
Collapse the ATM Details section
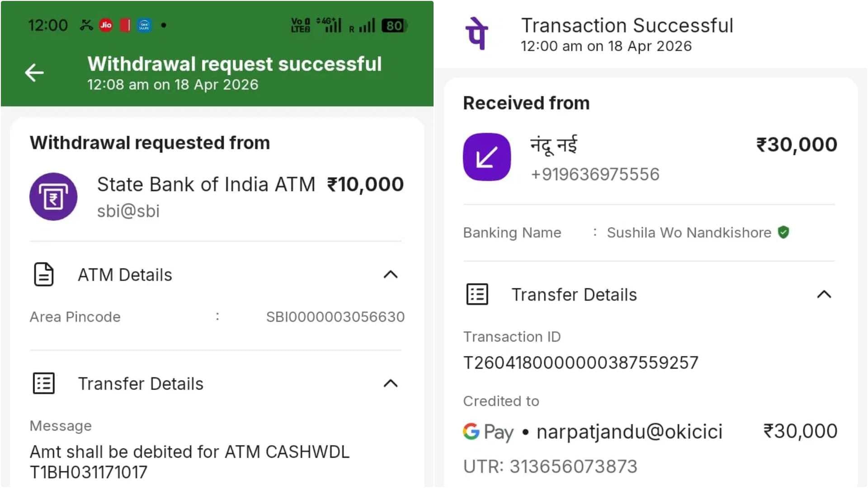(390, 274)
